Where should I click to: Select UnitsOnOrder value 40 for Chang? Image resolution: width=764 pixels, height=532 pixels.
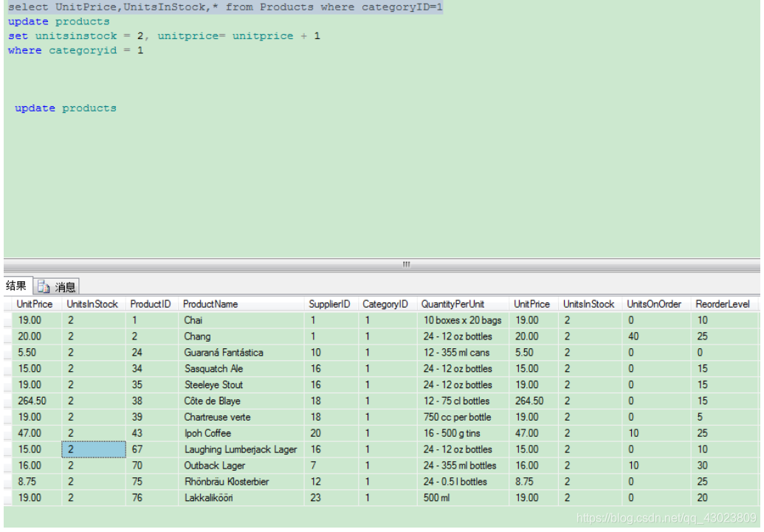(656, 336)
